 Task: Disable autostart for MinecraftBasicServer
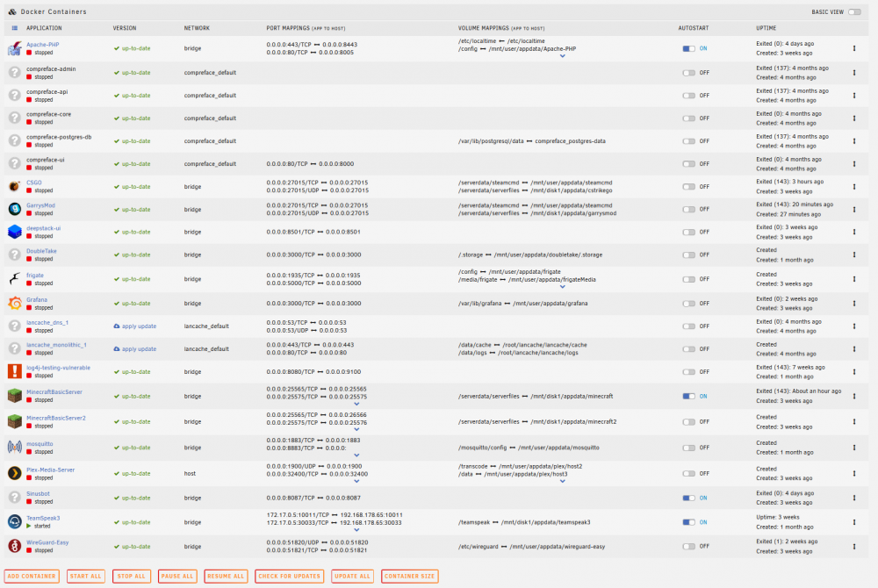click(x=688, y=396)
